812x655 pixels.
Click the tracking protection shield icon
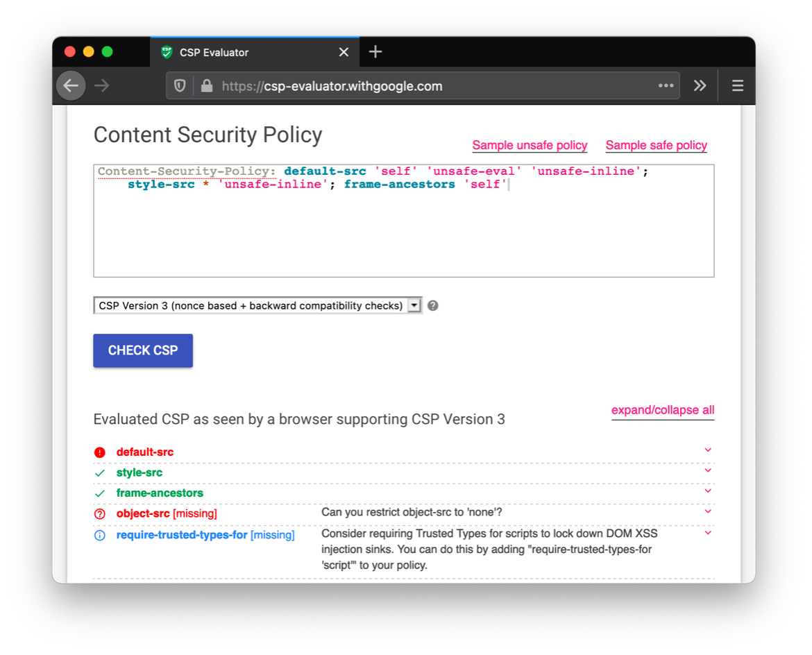tap(180, 86)
